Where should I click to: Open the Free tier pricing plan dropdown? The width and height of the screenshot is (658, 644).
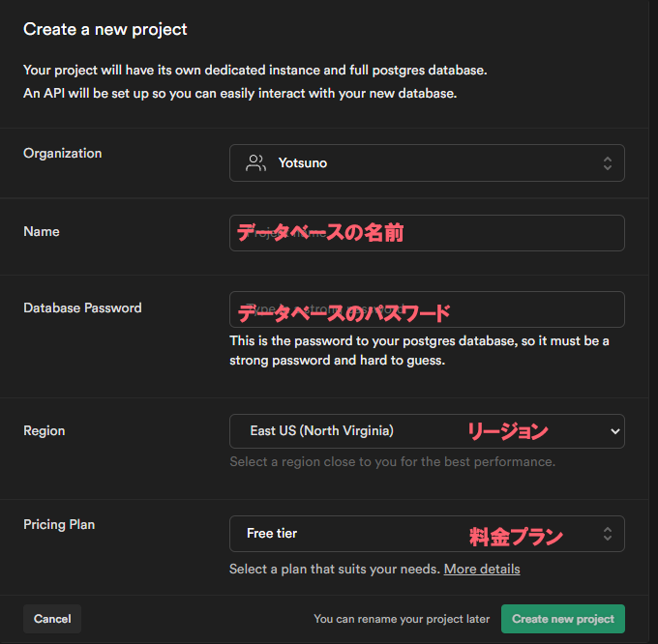click(426, 534)
